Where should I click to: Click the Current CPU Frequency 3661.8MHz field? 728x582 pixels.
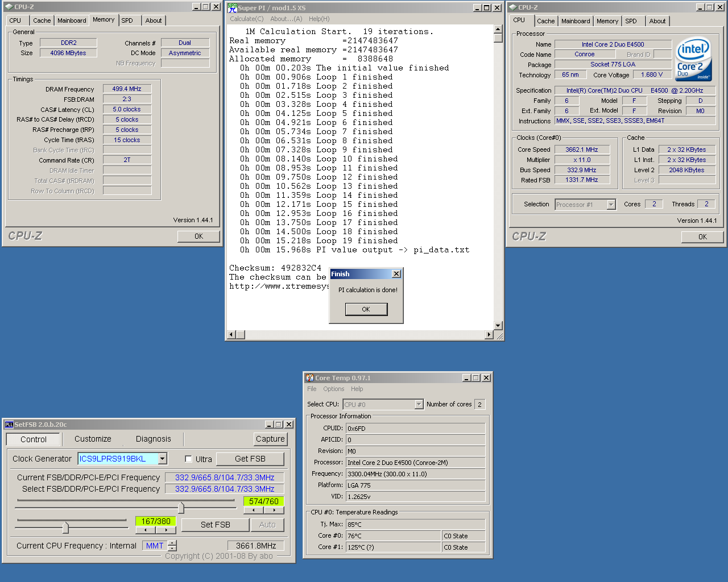256,546
